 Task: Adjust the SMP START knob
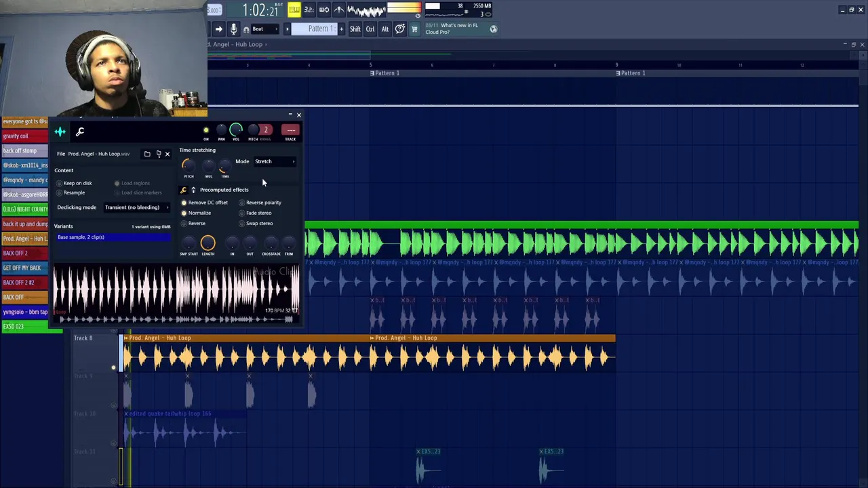189,243
